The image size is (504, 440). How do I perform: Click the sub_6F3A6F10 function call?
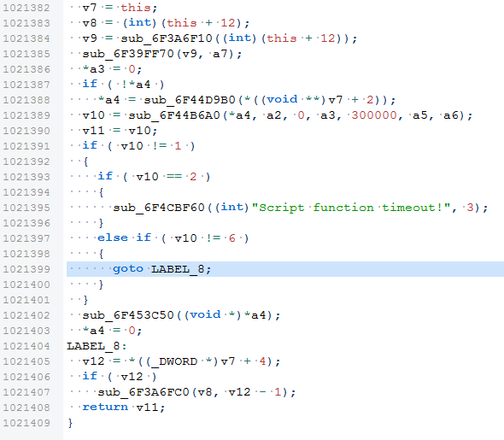click(x=167, y=38)
